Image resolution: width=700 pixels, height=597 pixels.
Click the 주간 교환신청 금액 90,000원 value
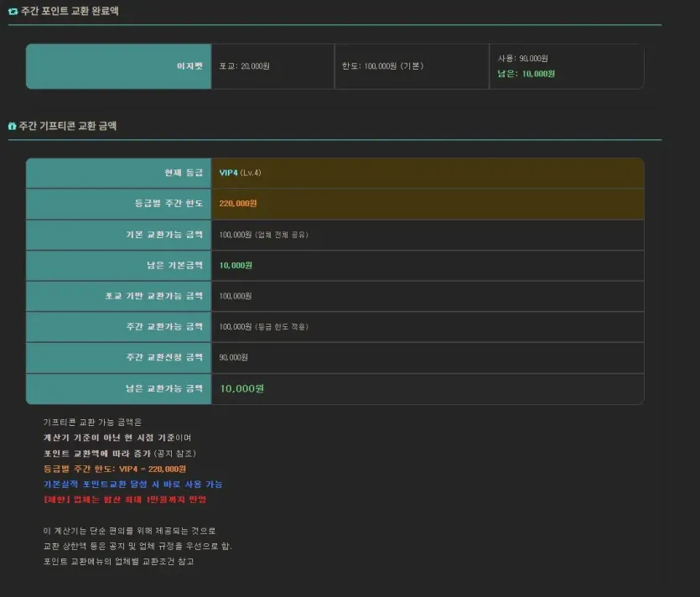(x=233, y=358)
